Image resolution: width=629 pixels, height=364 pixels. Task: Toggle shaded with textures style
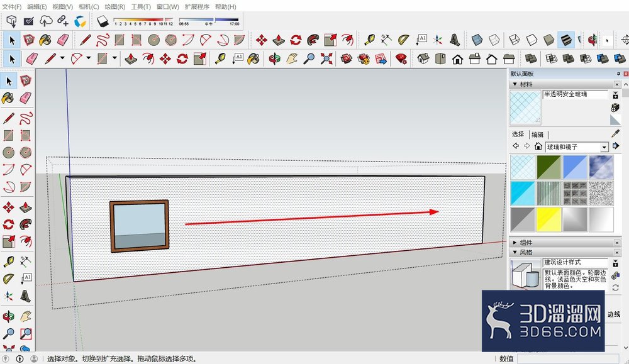point(566,40)
